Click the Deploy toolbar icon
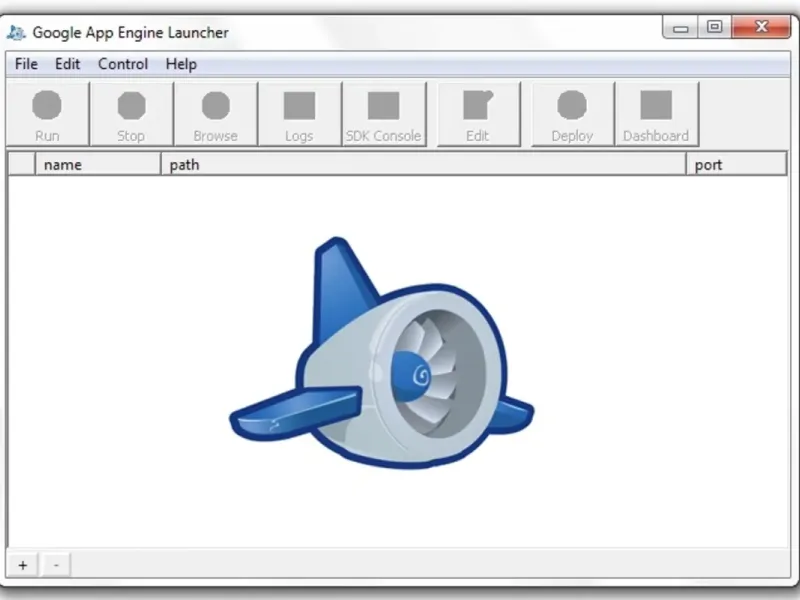The width and height of the screenshot is (800, 600). point(572,114)
